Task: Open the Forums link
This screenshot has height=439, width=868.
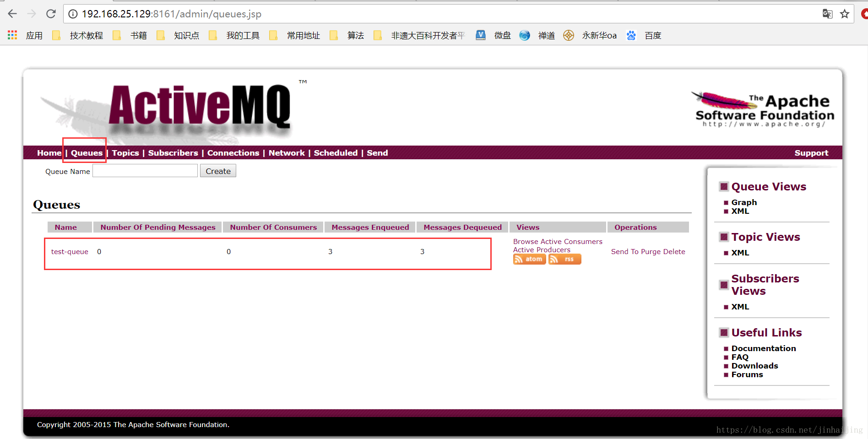Action: click(747, 374)
